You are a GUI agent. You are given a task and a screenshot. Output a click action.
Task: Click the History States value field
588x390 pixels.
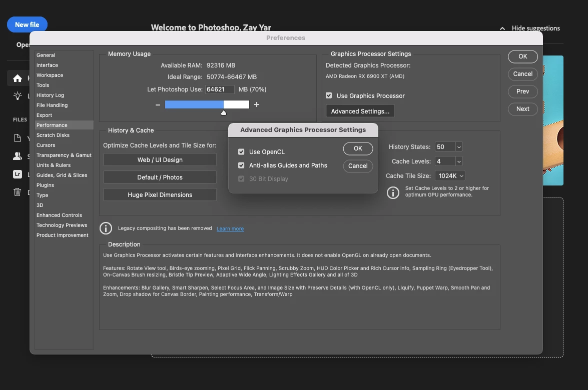coord(445,147)
